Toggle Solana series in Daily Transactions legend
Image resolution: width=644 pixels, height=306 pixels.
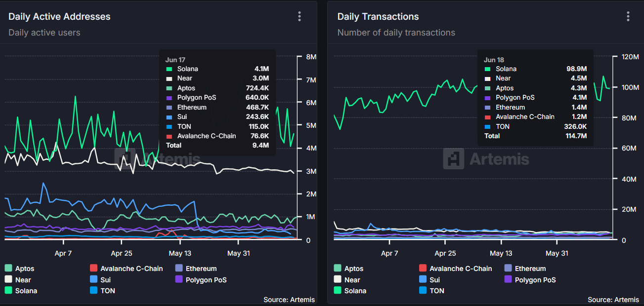click(350, 291)
